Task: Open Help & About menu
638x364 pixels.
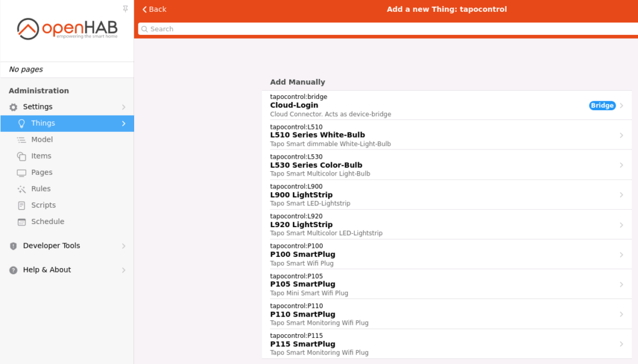Action: pos(67,270)
